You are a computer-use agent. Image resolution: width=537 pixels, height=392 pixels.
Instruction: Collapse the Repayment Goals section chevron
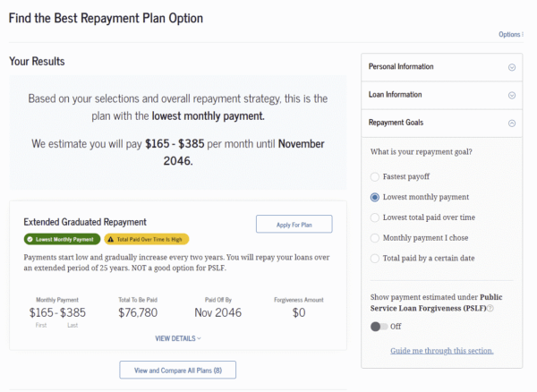pos(512,124)
